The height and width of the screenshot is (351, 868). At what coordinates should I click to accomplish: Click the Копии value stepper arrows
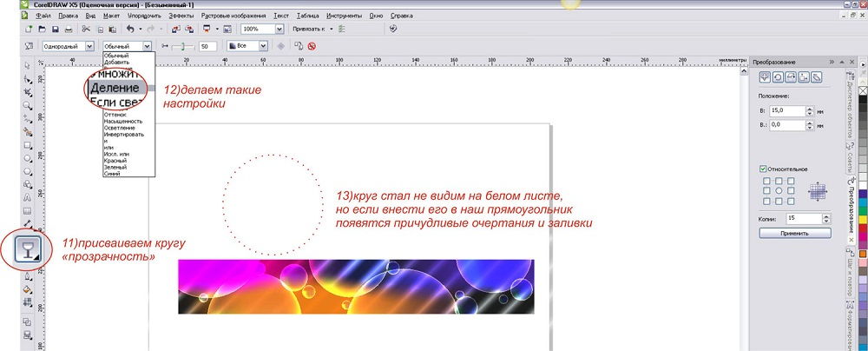826,218
